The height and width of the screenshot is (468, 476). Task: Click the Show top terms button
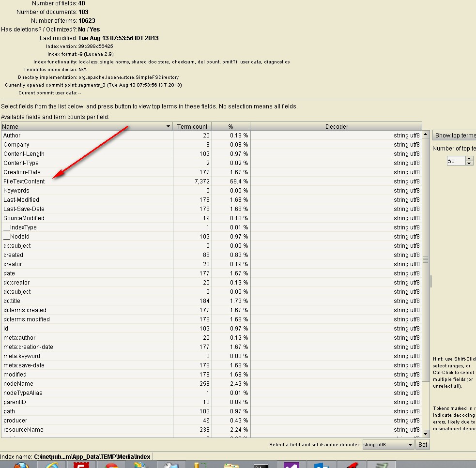pos(454,136)
